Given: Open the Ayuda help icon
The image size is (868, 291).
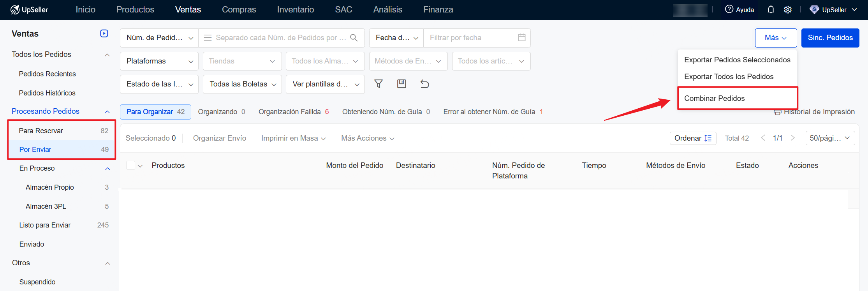Looking at the screenshot, I should click(729, 9).
